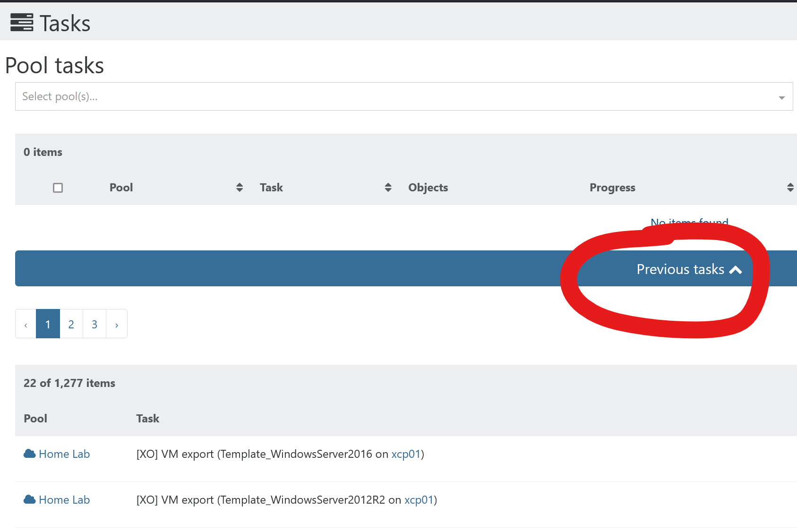Click the Pool header in previous tasks table

[35, 419]
